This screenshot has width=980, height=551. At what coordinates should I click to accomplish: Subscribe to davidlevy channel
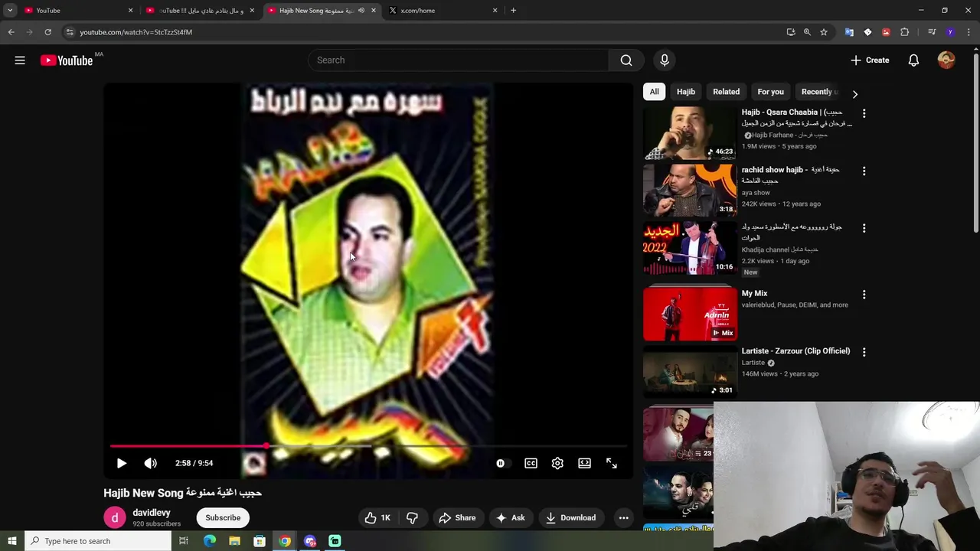[x=223, y=518]
